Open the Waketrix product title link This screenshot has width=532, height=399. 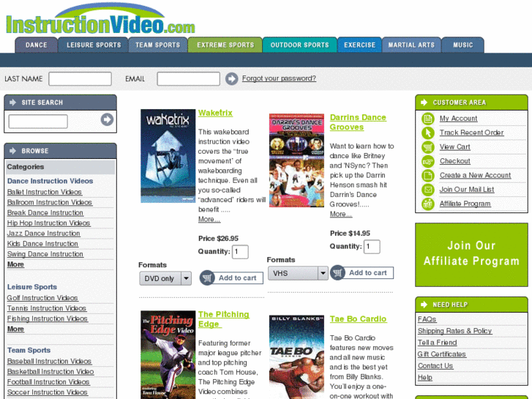215,113
